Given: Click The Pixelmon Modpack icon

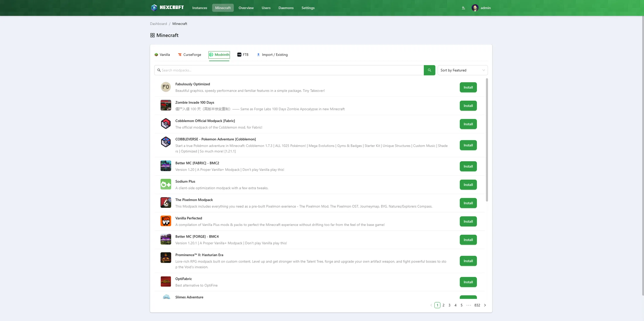Looking at the screenshot, I should click(166, 202).
